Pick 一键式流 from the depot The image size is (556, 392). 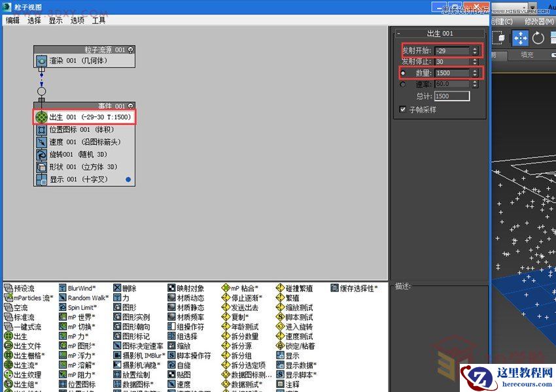22,327
